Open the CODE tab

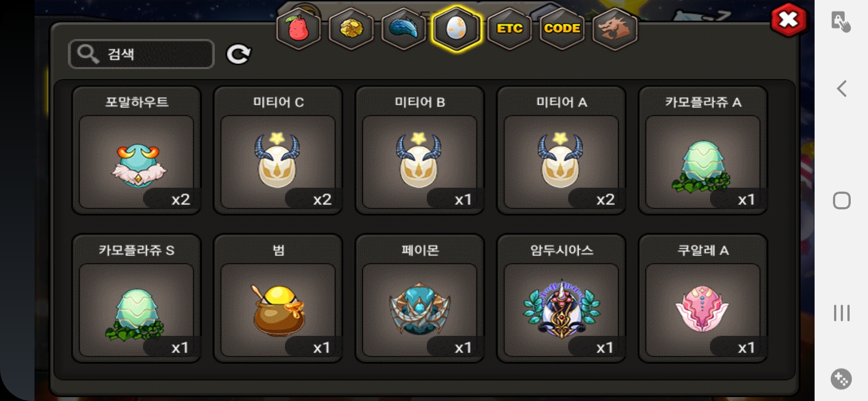pos(562,28)
